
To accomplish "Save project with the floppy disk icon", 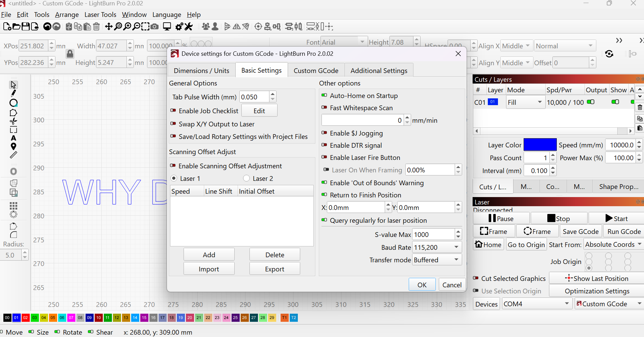I will coord(25,26).
